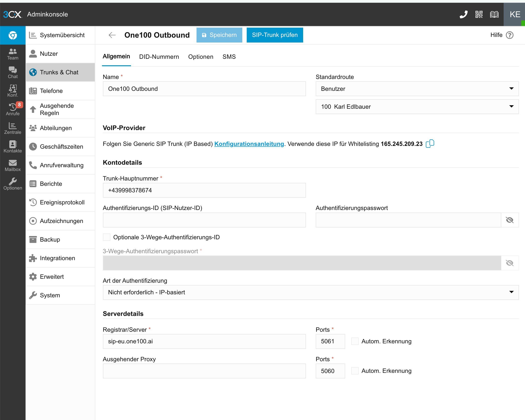Image resolution: width=525 pixels, height=420 pixels.
Task: Click the Registrar port 5061 field
Action: tap(330, 341)
